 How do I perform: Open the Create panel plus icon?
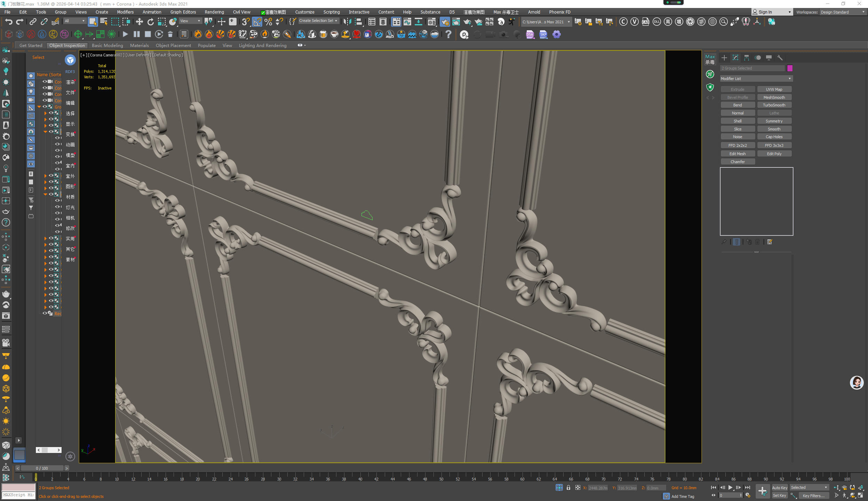coord(724,58)
